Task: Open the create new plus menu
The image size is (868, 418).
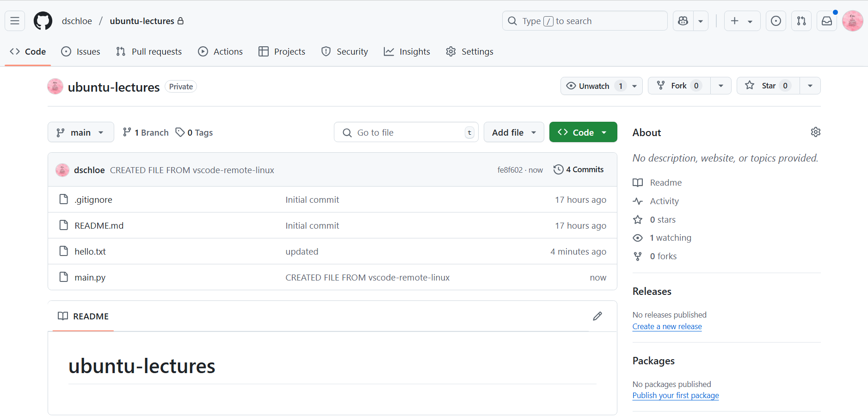Action: 742,21
